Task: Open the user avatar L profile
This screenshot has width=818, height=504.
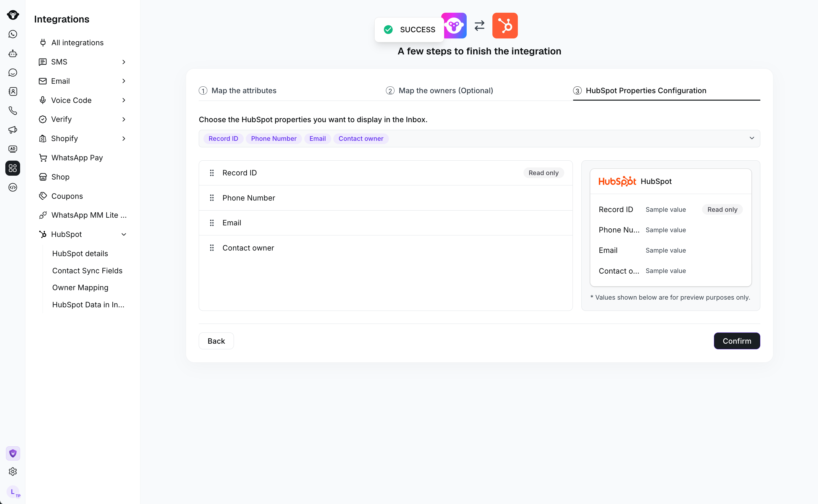Action: coord(13,492)
